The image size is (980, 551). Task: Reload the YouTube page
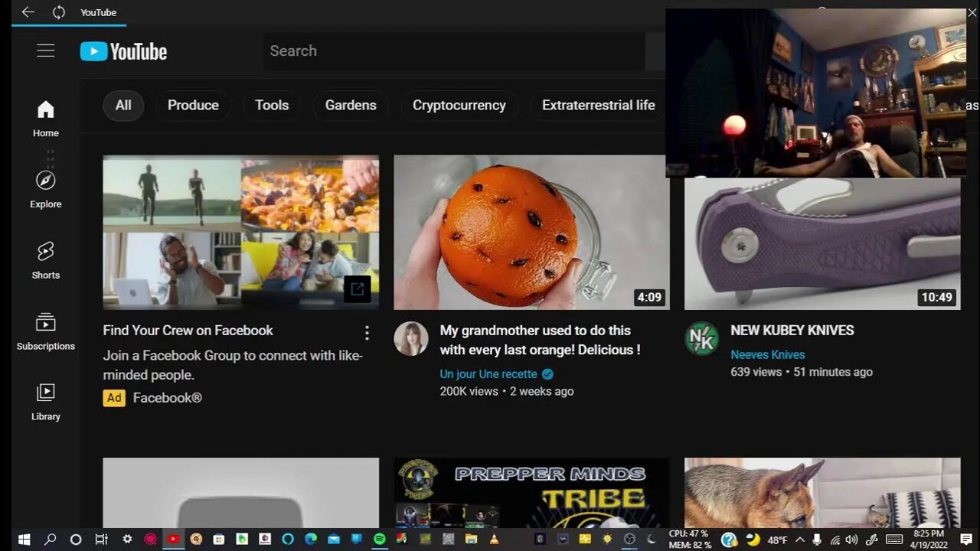pos(59,12)
